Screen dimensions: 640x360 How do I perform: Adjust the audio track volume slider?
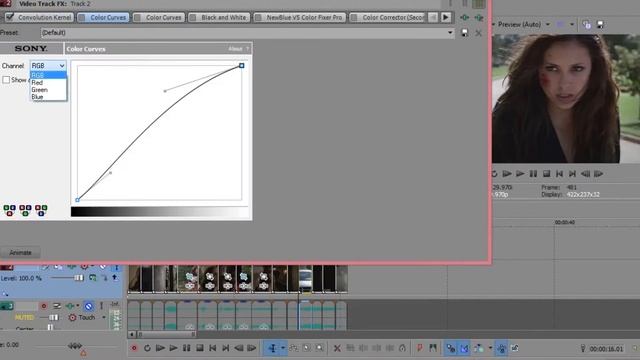[x=53, y=317]
